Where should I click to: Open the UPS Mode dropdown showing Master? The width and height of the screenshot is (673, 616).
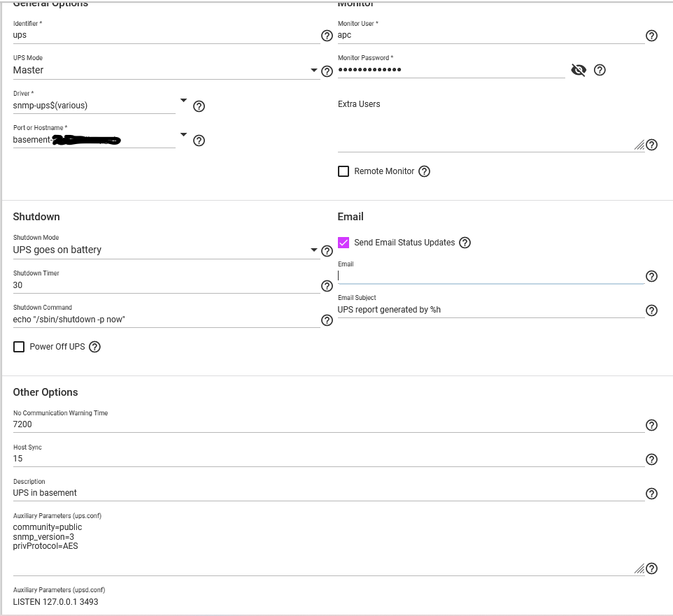click(167, 71)
